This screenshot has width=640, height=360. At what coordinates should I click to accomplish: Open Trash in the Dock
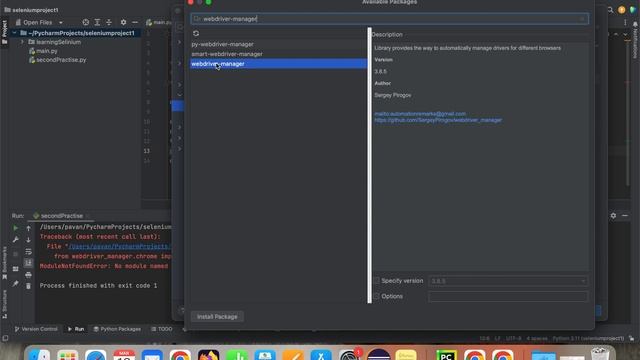click(599, 354)
